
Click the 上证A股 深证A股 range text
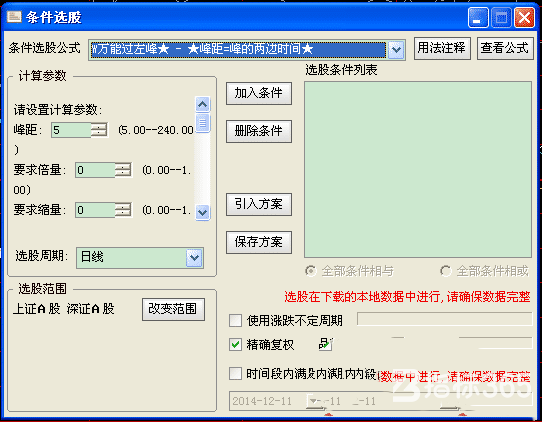click(x=64, y=309)
